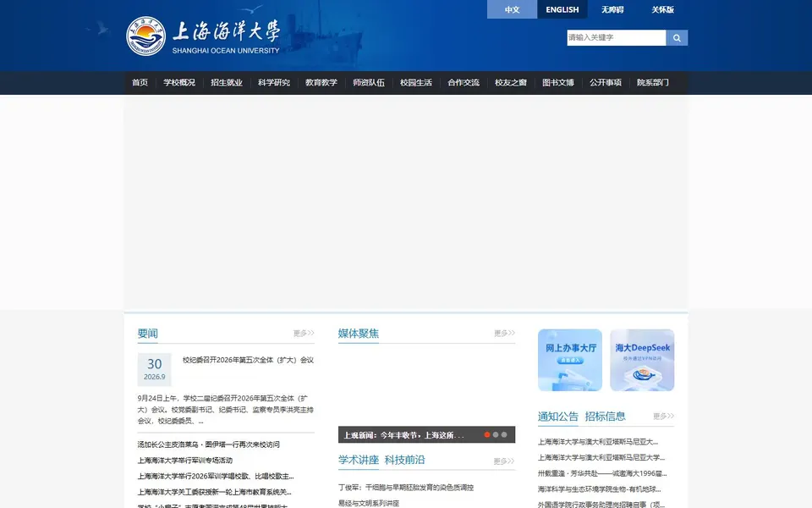The height and width of the screenshot is (508, 812).
Task: Click 更多>> beside the 学术讲座 heading
Action: pyautogui.click(x=504, y=461)
